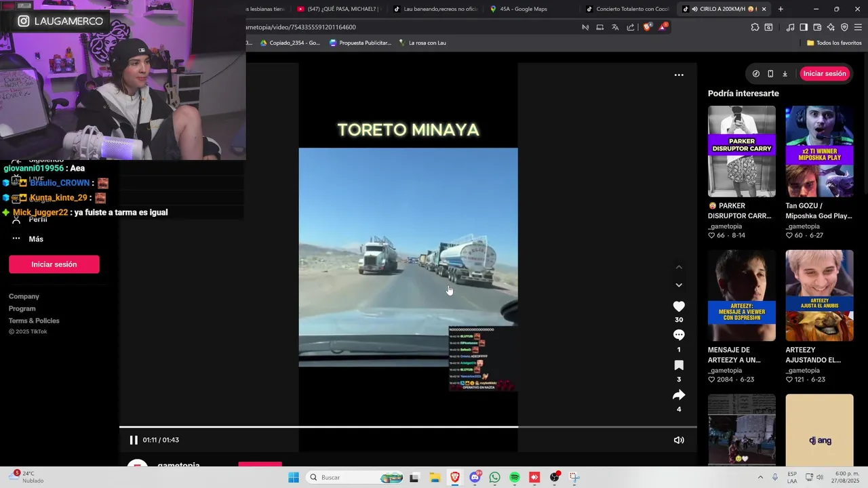Open the browser hamburger main menu
Viewport: 868px width, 488px height.
[858, 27]
